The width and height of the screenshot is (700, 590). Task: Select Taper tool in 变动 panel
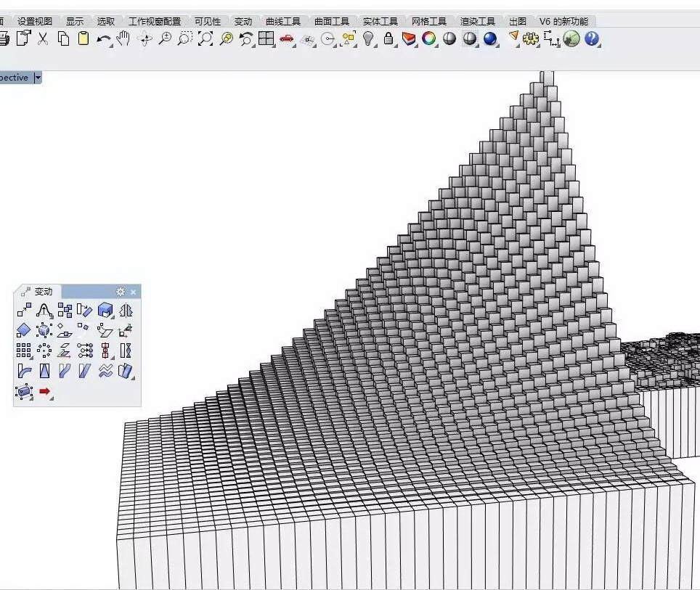tap(44, 371)
